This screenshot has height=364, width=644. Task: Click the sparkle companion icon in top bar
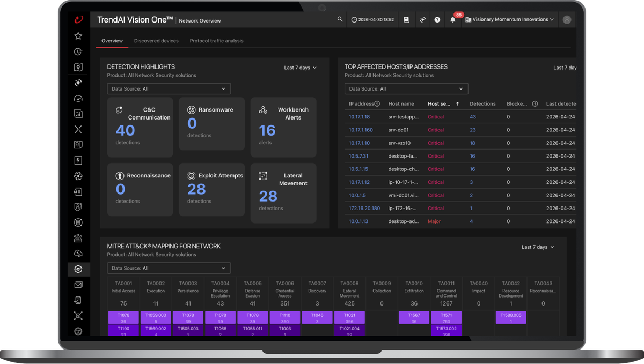coord(422,20)
